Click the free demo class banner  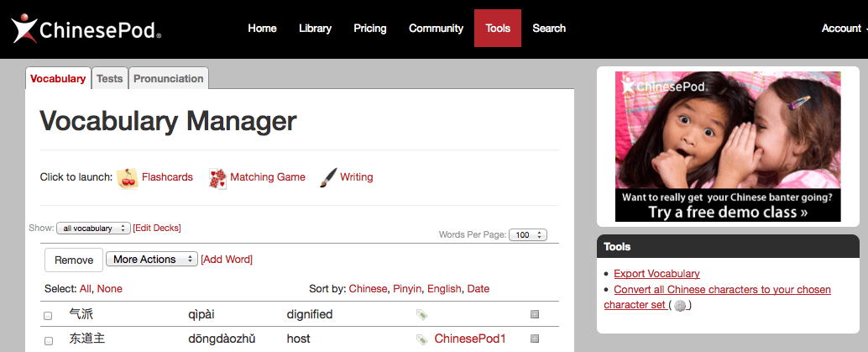click(728, 146)
